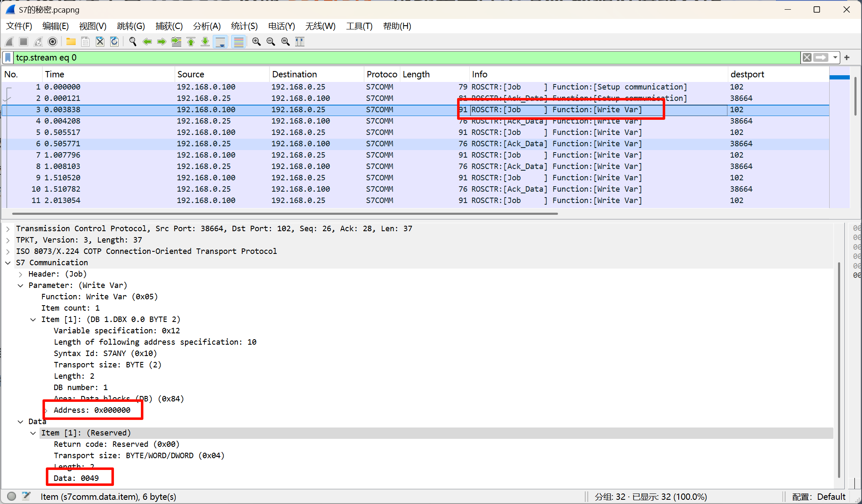Expand the Transmission Control Protocol tree node
Screen dimensions: 862x504
[x=8, y=229]
